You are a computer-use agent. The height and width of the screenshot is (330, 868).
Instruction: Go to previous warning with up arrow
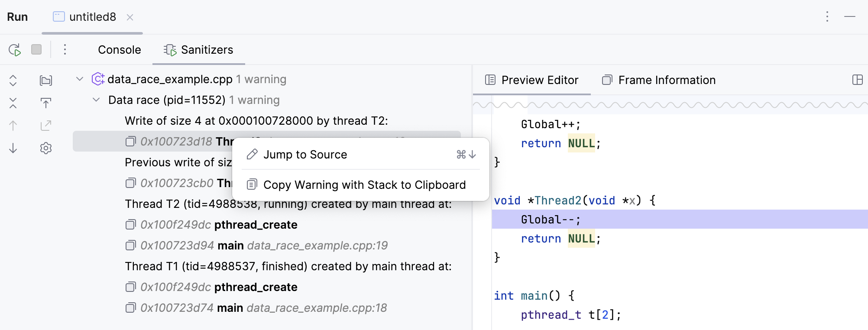(13, 126)
